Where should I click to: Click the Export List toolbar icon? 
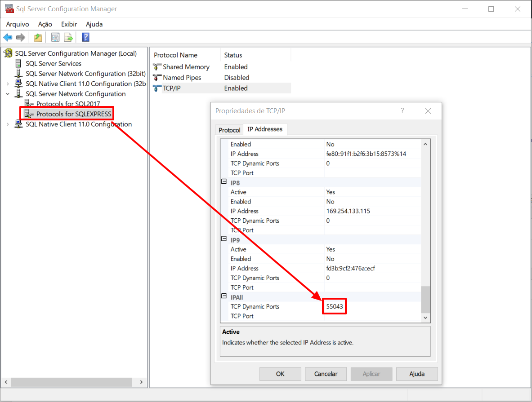pos(68,37)
